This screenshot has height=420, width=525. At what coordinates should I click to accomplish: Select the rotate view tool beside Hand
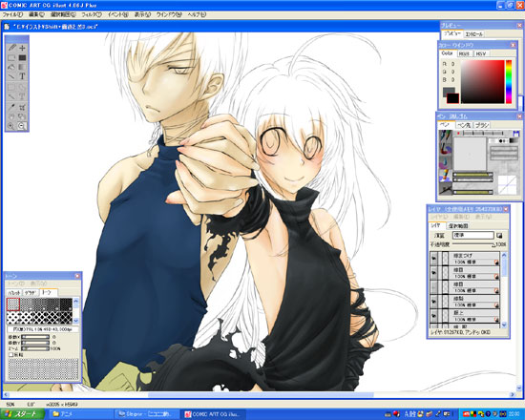click(x=22, y=116)
